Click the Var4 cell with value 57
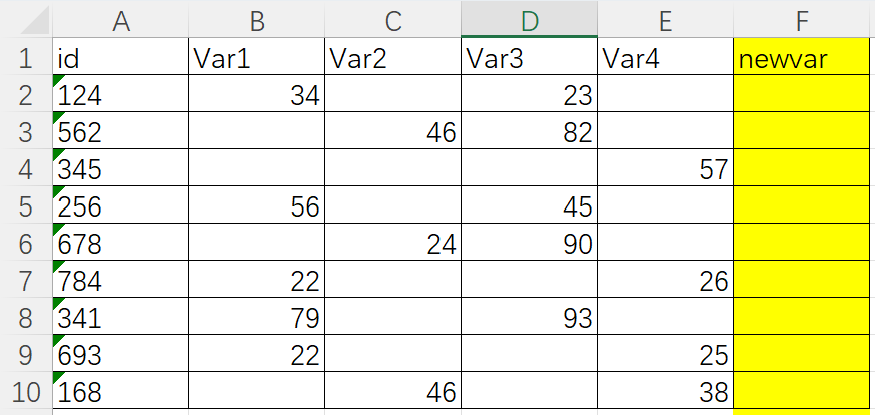Image resolution: width=876 pixels, height=416 pixels. point(666,169)
